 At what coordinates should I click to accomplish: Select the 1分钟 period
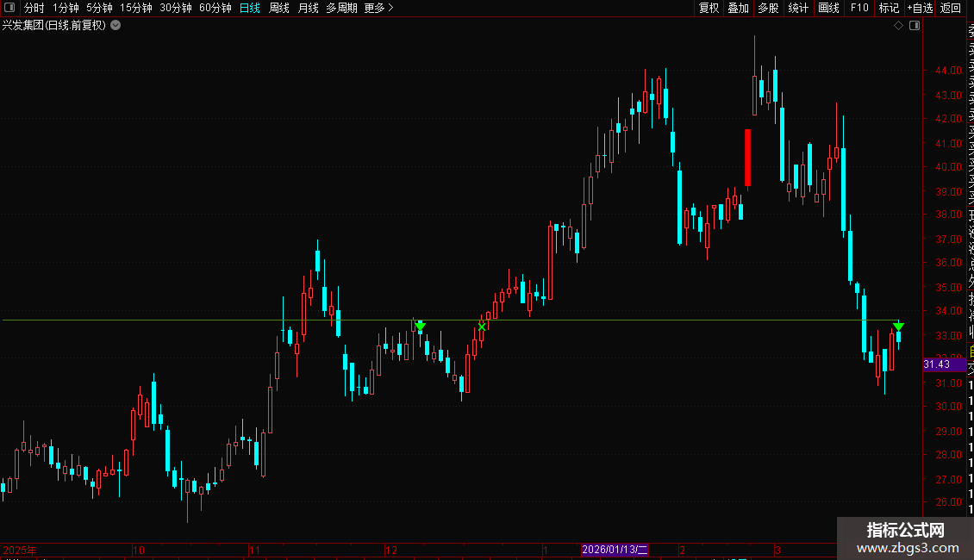pyautogui.click(x=66, y=8)
